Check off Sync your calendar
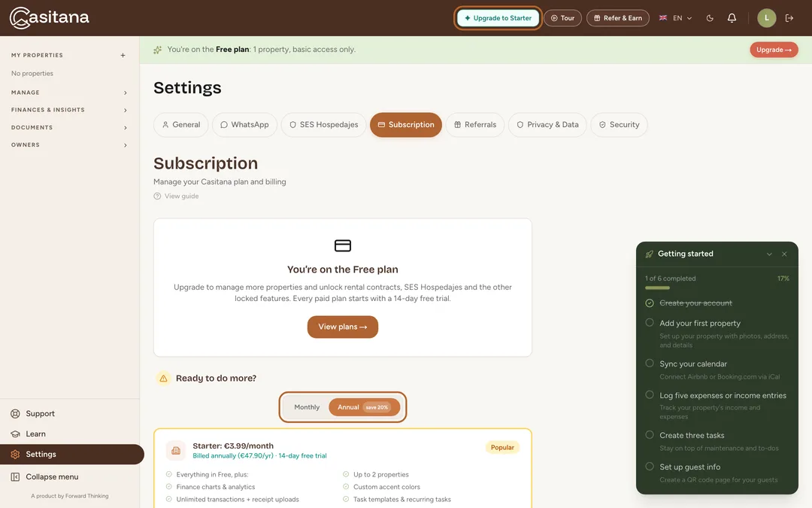Image resolution: width=812 pixels, height=508 pixels. [x=650, y=364]
